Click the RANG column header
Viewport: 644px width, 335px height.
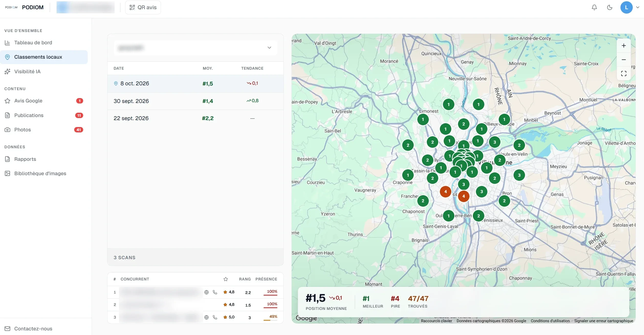(245, 279)
